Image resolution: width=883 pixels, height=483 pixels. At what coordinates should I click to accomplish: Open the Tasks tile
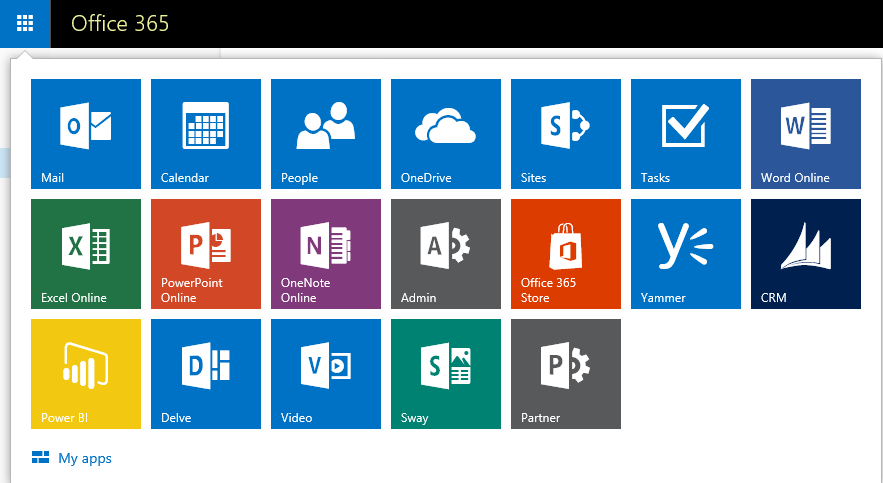685,134
